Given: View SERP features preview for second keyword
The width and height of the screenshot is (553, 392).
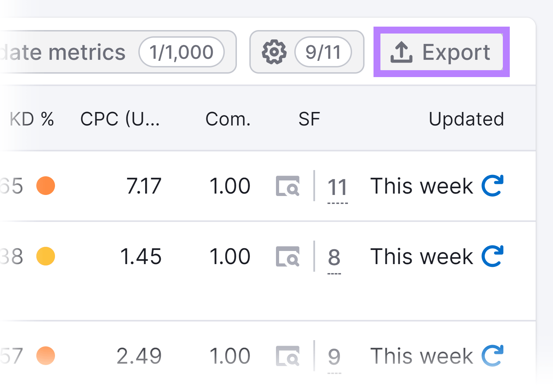Looking at the screenshot, I should point(288,256).
